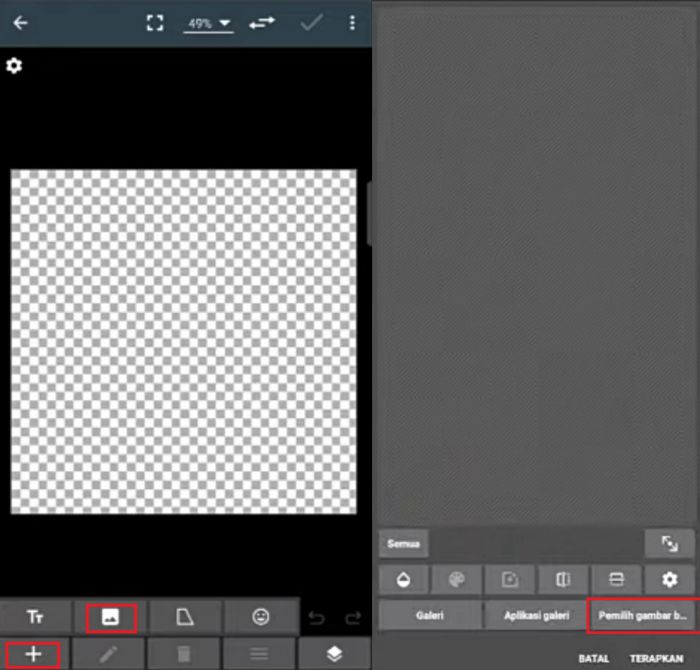Image resolution: width=700 pixels, height=670 pixels.
Task: Tap the swap arrows icon
Action: (x=262, y=22)
